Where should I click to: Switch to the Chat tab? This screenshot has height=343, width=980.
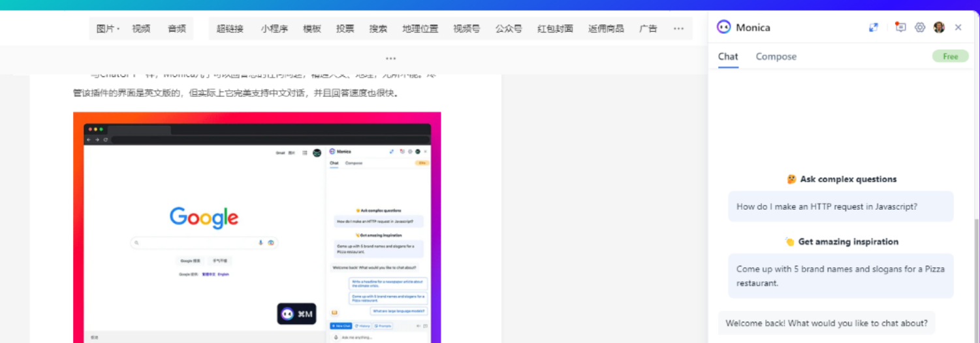(x=728, y=56)
